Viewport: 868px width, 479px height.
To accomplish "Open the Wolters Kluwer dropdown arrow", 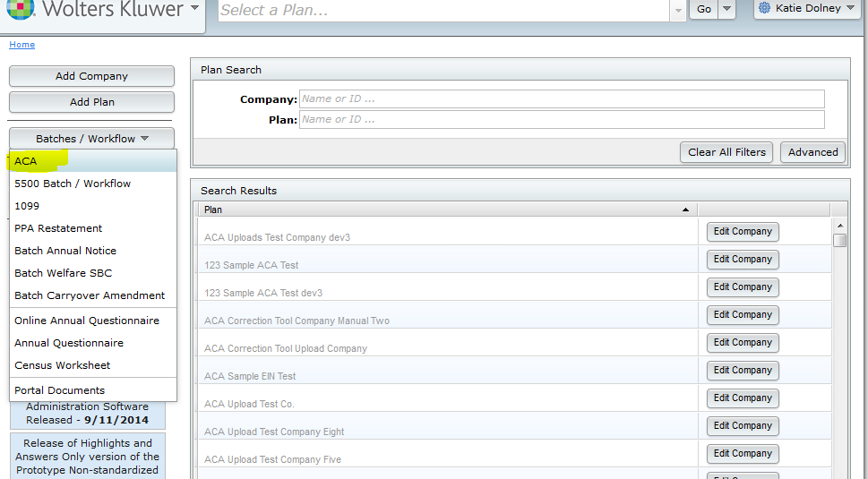I will click(x=194, y=8).
